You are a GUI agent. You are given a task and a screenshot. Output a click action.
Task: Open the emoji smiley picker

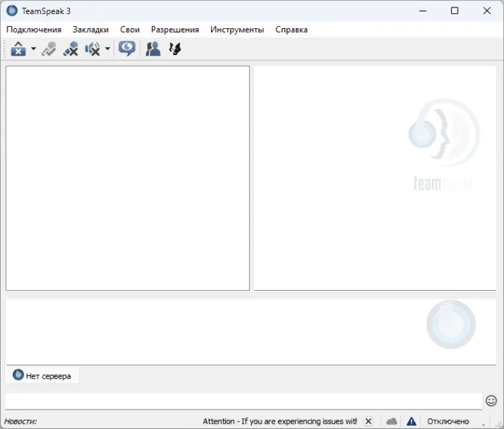tap(491, 401)
